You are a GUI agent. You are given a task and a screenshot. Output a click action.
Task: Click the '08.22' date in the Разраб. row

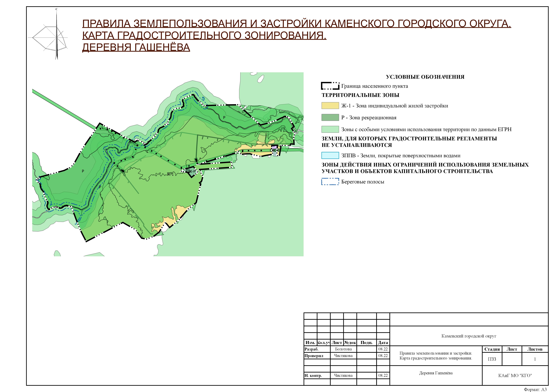pos(383,349)
